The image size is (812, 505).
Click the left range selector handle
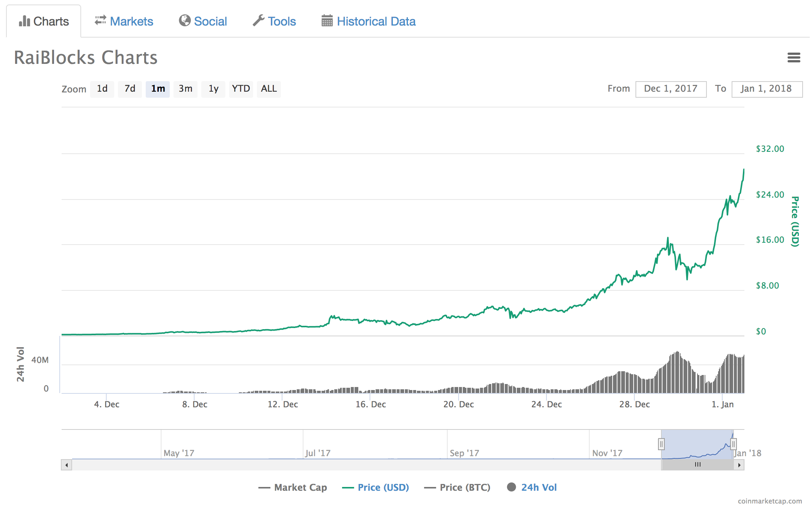pos(661,444)
